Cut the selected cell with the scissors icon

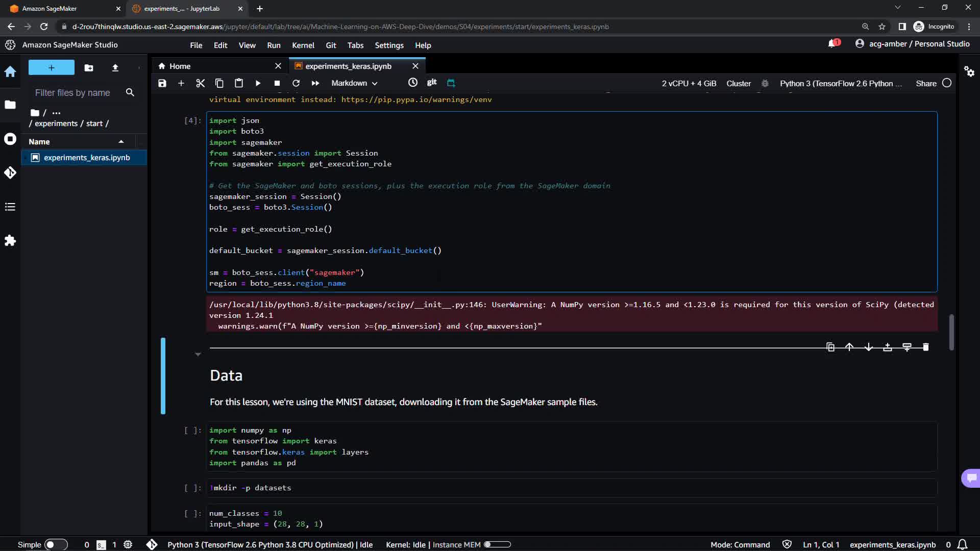pos(200,83)
